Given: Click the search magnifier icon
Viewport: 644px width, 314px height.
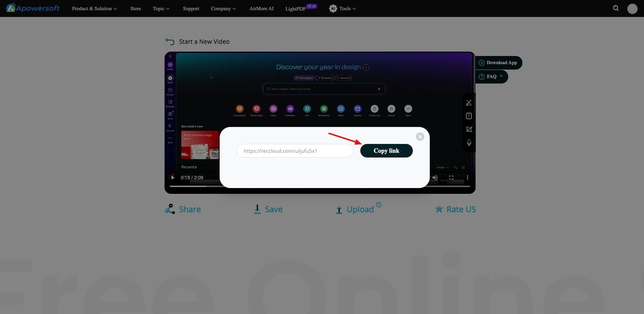Looking at the screenshot, I should (x=616, y=8).
